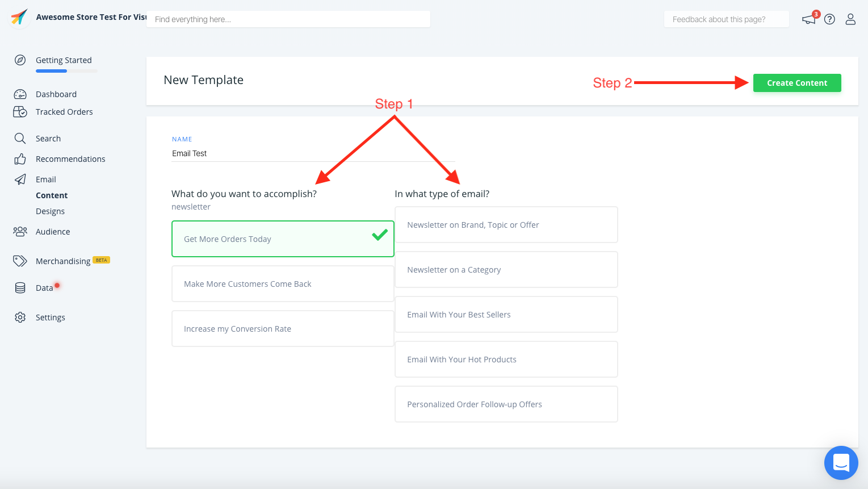The height and width of the screenshot is (489, 868).
Task: Open the user account icon
Action: (x=850, y=19)
